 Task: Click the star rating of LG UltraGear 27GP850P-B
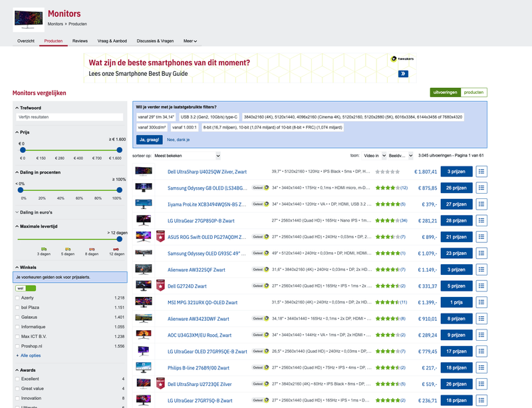click(x=388, y=220)
